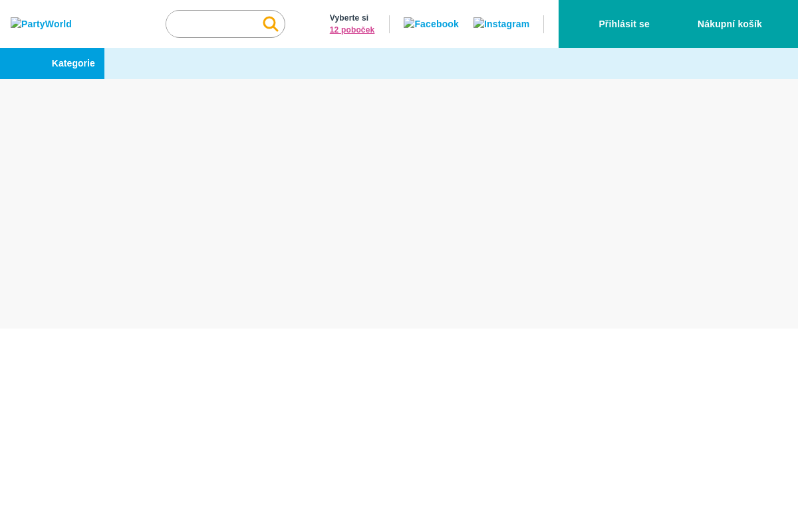Open the Facebook social link text
This screenshot has height=532, width=798.
[x=436, y=25]
